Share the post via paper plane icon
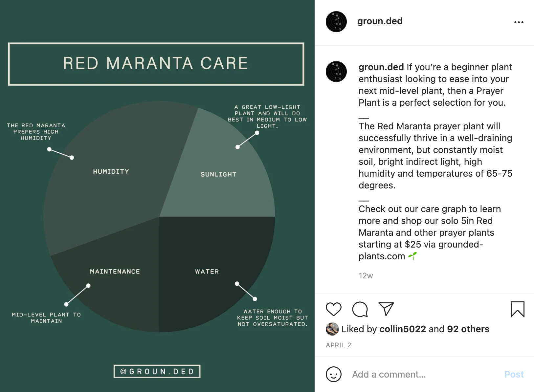Screen dimensions: 534x392 (x=386, y=309)
